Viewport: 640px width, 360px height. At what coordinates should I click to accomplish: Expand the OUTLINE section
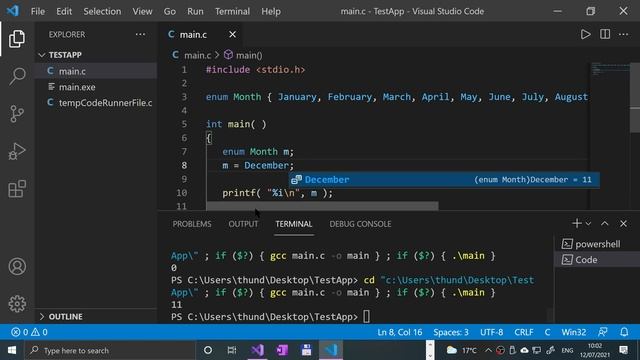click(96, 317)
